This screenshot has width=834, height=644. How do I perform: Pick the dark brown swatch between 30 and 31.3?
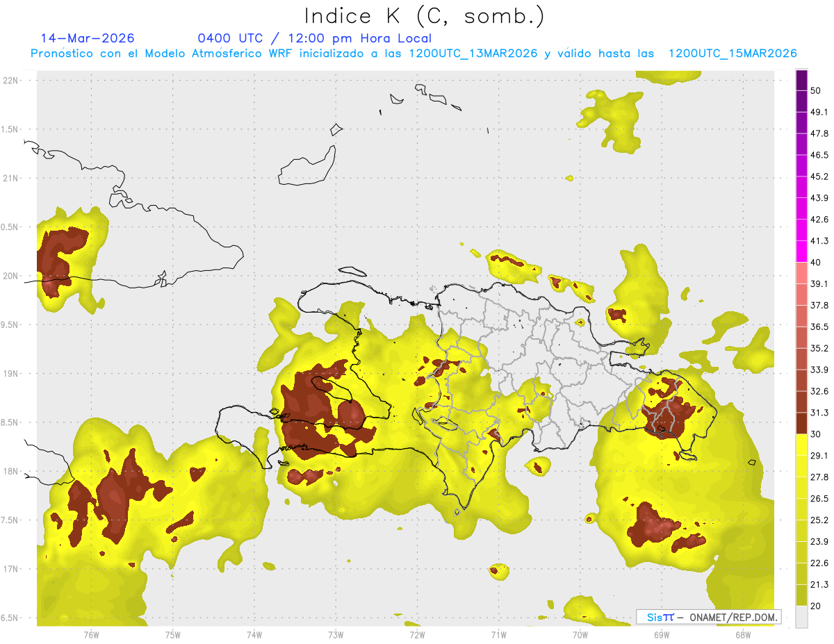(801, 424)
